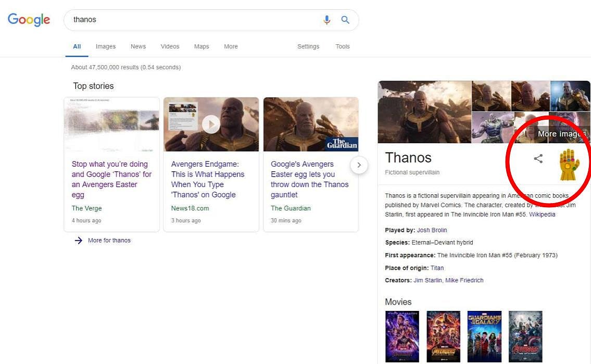Viewport: 591px width, 364px height.
Task: Click the arrow beside More for thanos
Action: point(78,240)
